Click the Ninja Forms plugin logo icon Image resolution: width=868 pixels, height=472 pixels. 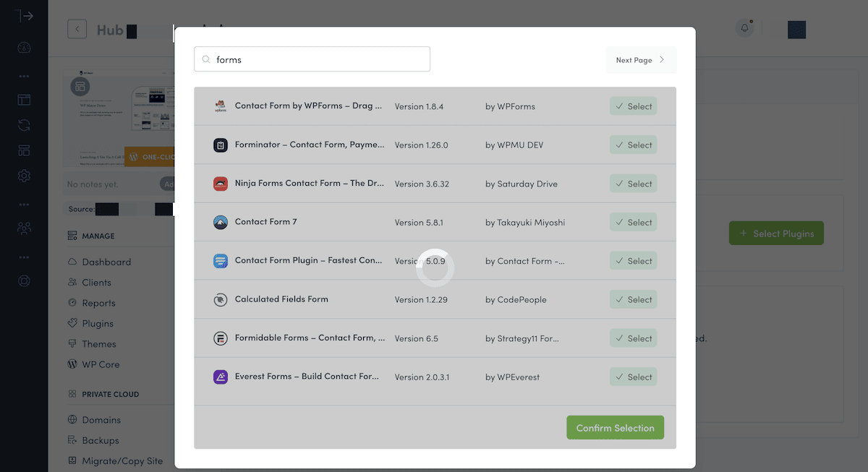click(221, 184)
